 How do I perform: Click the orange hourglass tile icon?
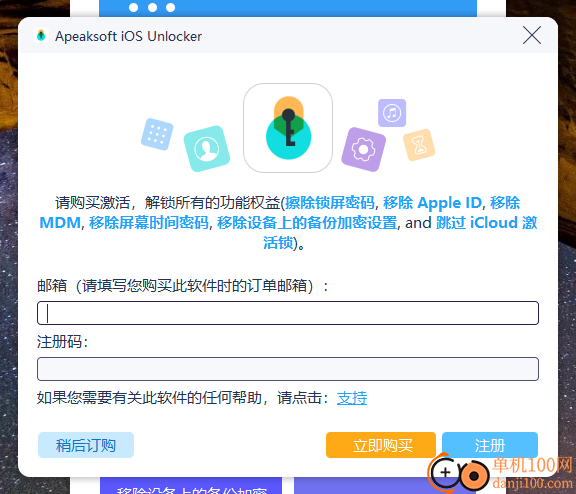click(x=419, y=145)
